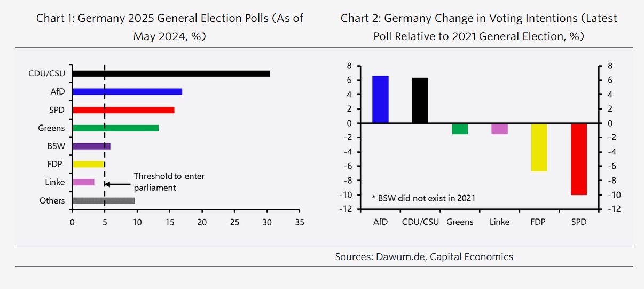Click the blue AfD column in Chart 2
The image size is (644, 289).
[x=380, y=99]
